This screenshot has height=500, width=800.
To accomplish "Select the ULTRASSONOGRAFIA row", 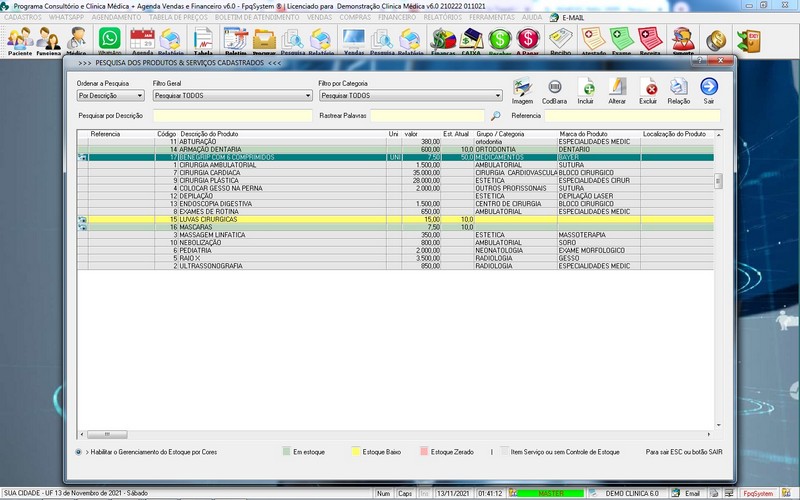I will click(395, 266).
